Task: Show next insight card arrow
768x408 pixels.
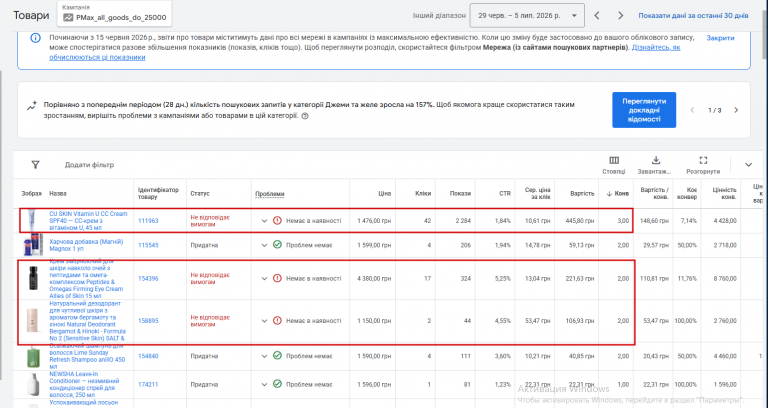Action: [x=736, y=110]
